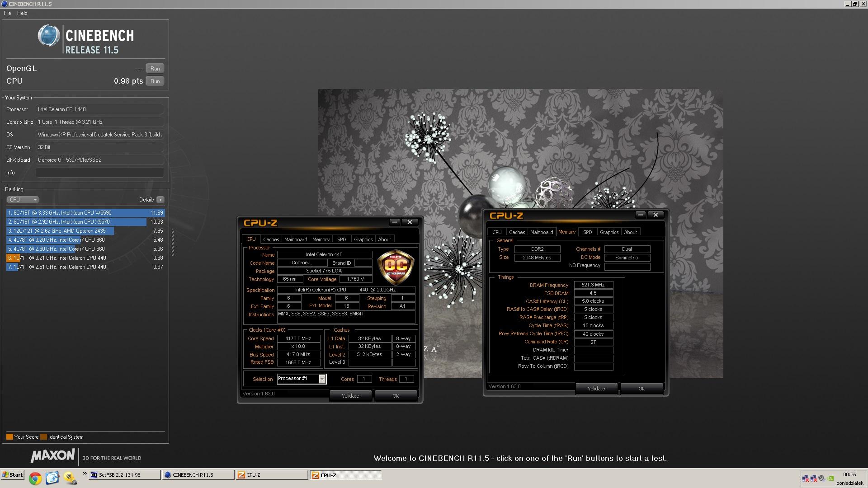Open the NVIDIA tray icon
This screenshot has height=488, width=868.
click(x=830, y=478)
